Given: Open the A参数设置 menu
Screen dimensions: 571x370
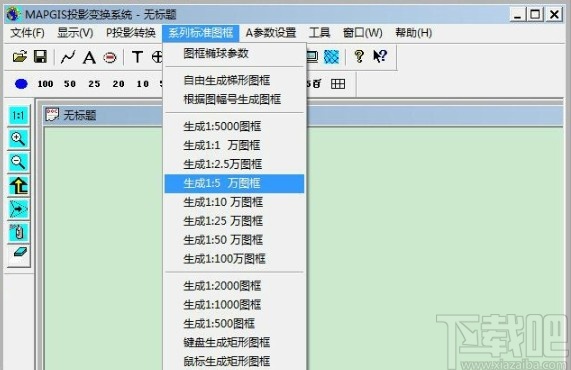Looking at the screenshot, I should (271, 33).
